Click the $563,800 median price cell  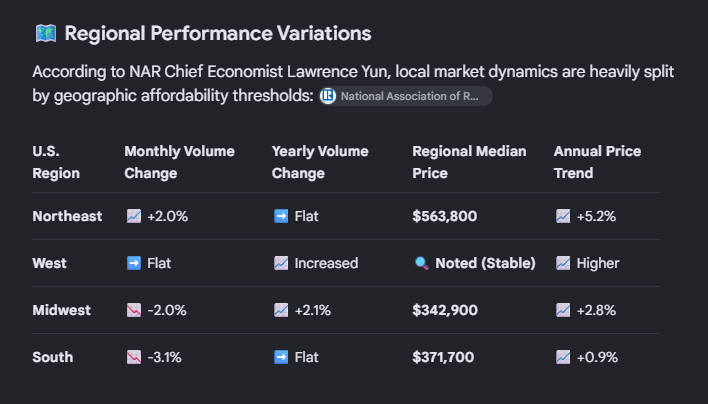click(445, 216)
